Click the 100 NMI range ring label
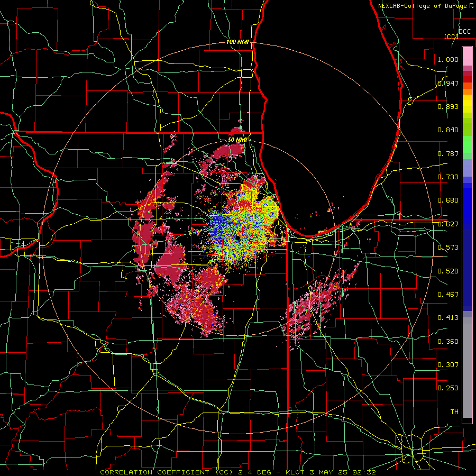This screenshot has width=476, height=476. pyautogui.click(x=237, y=42)
